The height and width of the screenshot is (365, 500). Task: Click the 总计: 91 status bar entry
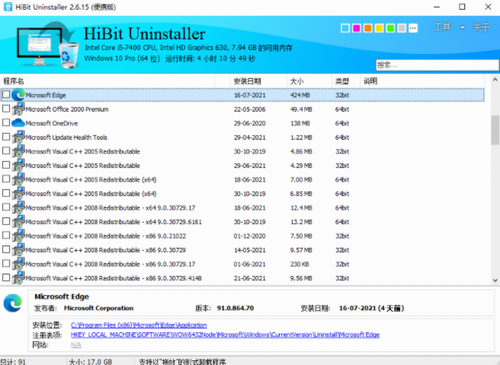pyautogui.click(x=13, y=361)
